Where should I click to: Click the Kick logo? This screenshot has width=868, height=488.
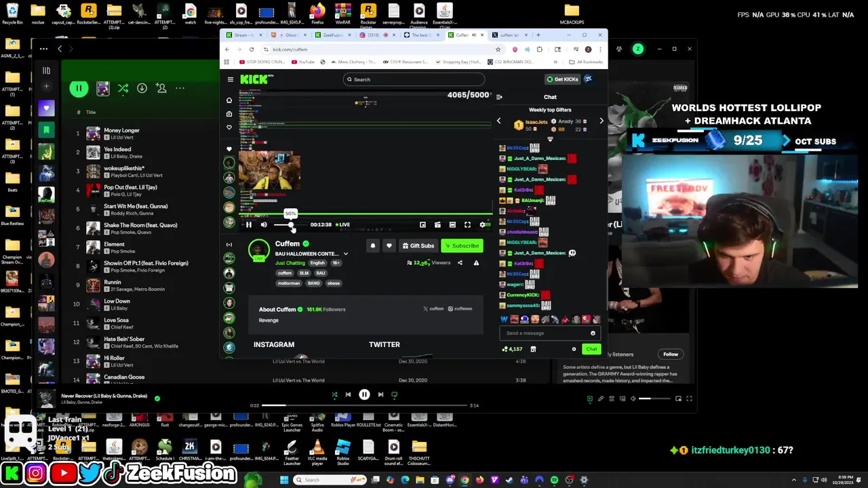click(256, 79)
